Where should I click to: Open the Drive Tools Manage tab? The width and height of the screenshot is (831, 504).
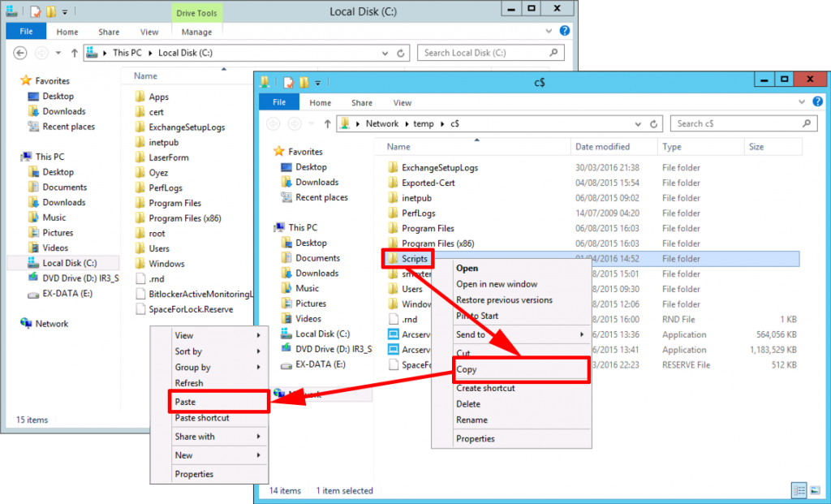(196, 32)
